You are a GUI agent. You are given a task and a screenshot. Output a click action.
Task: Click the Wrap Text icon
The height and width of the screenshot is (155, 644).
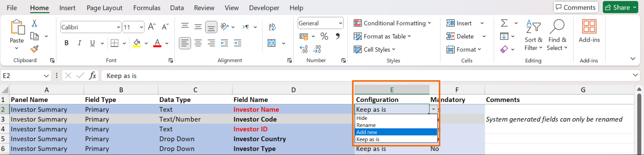click(x=272, y=27)
